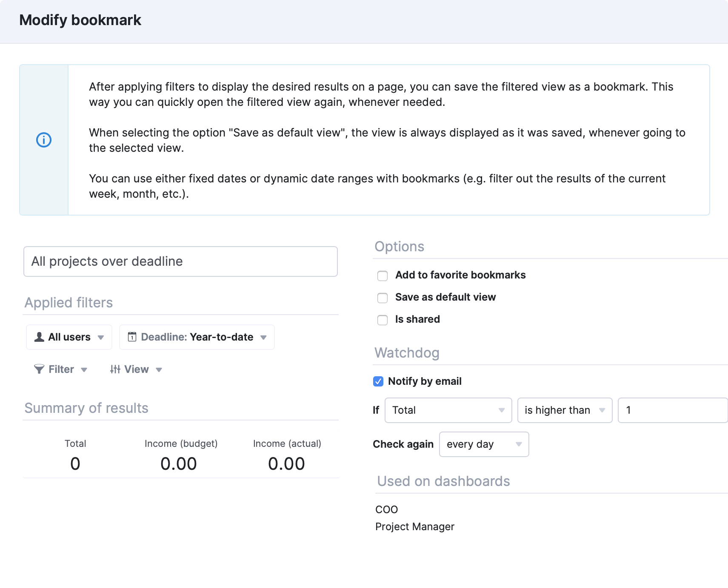Click the Project Manager dashboard entry
This screenshot has width=728, height=588.
tap(415, 526)
